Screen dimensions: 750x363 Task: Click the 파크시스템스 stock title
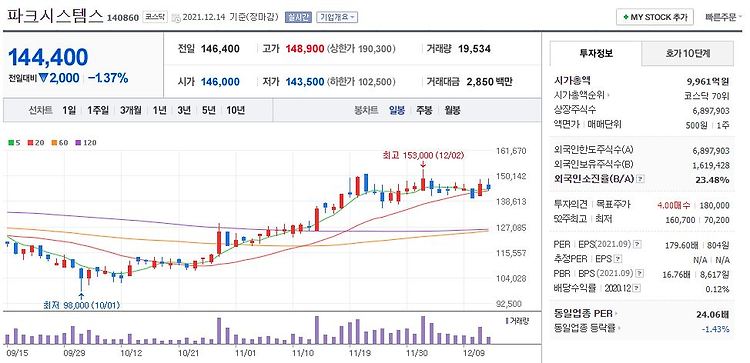click(x=55, y=15)
